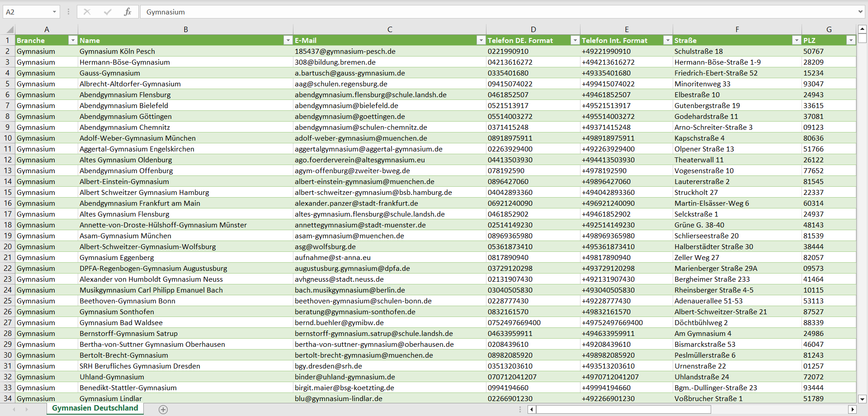Select row 17 header
Viewport: 868px width, 416px height.
tap(8, 214)
